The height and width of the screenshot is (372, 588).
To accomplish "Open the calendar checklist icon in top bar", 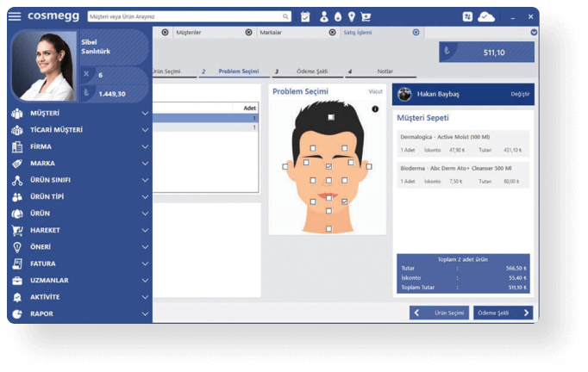I will (x=305, y=16).
